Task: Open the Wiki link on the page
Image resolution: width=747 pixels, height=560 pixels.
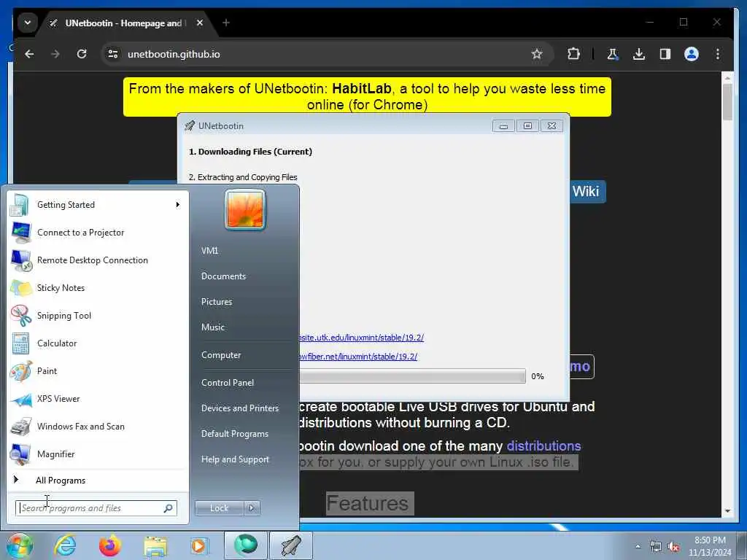Action: pyautogui.click(x=586, y=192)
